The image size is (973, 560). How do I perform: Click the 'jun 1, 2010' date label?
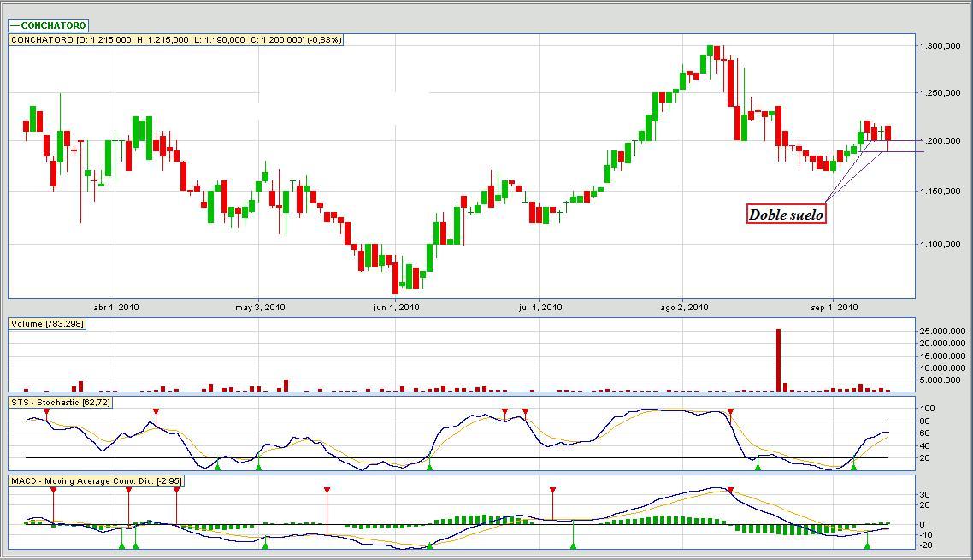tap(396, 308)
